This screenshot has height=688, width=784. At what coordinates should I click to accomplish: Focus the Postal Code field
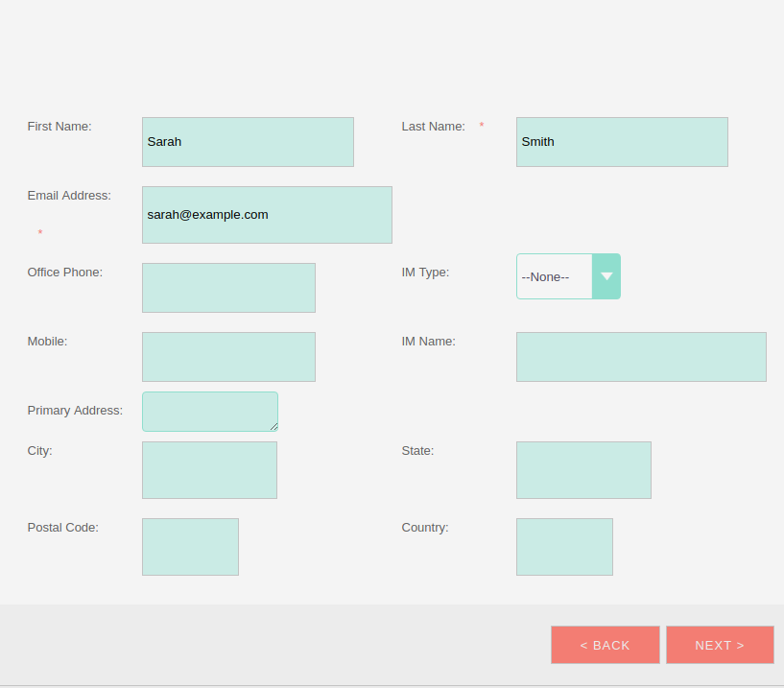coord(190,547)
